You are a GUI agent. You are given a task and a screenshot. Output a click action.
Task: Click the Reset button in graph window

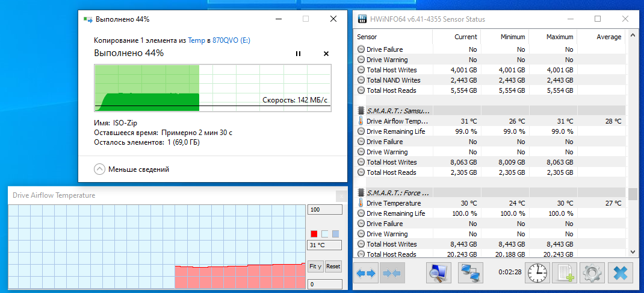(x=333, y=266)
